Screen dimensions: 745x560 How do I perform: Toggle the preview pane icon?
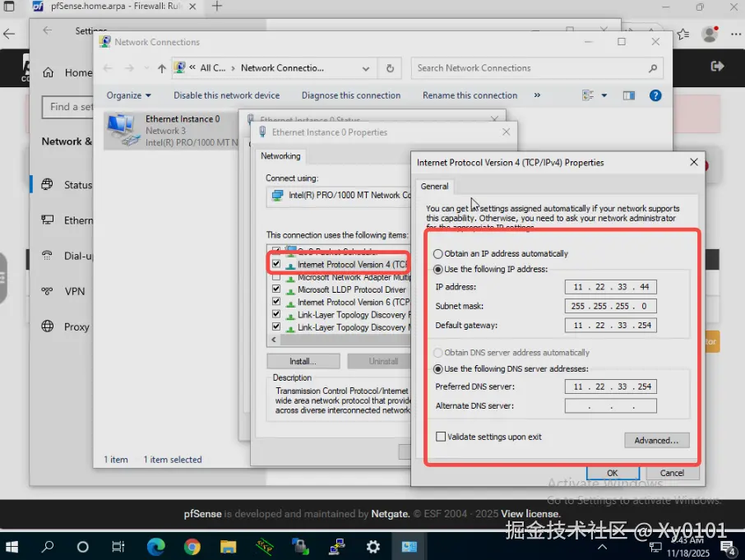pos(628,95)
